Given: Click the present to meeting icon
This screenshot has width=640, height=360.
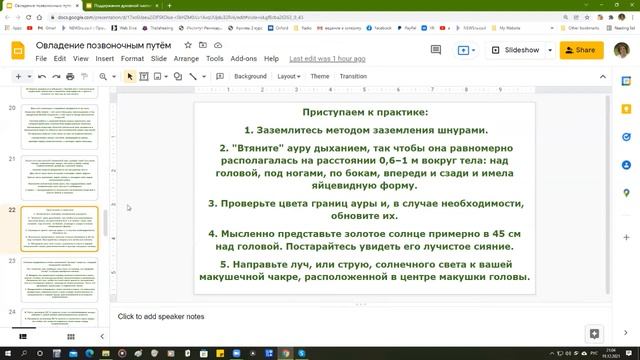Looking at the screenshot, I should pos(463,50).
